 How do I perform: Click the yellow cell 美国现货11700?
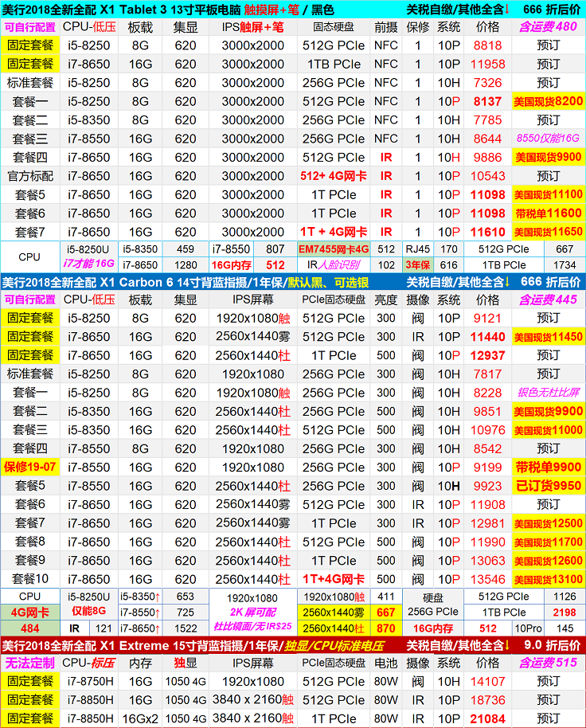(x=548, y=542)
